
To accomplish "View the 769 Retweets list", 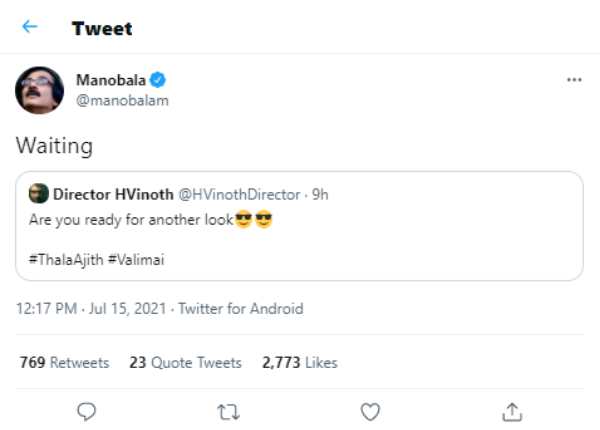I will [64, 362].
